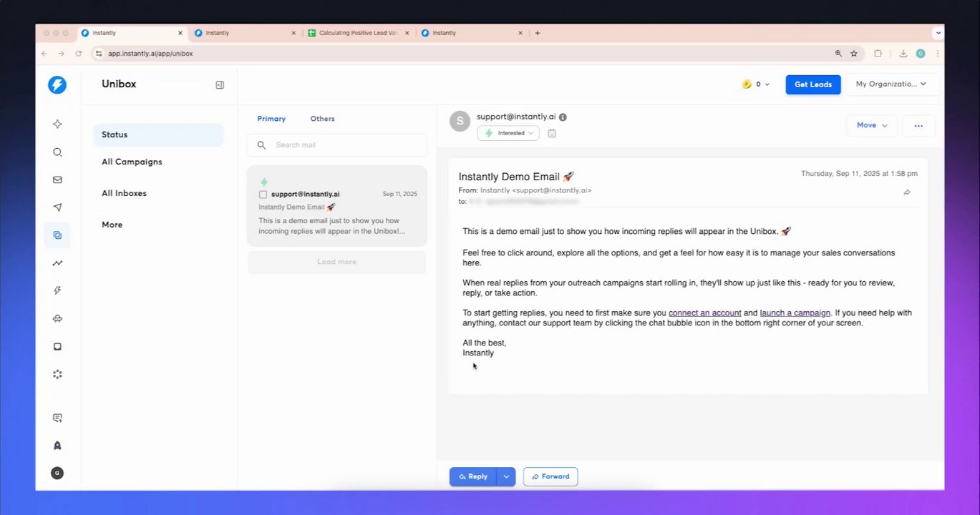
Task: Click the calendar reminder icon beside Interested
Action: (x=552, y=133)
